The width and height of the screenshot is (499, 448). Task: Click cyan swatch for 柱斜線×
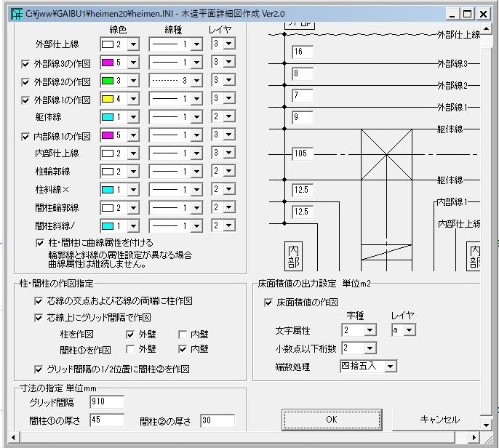pos(108,190)
